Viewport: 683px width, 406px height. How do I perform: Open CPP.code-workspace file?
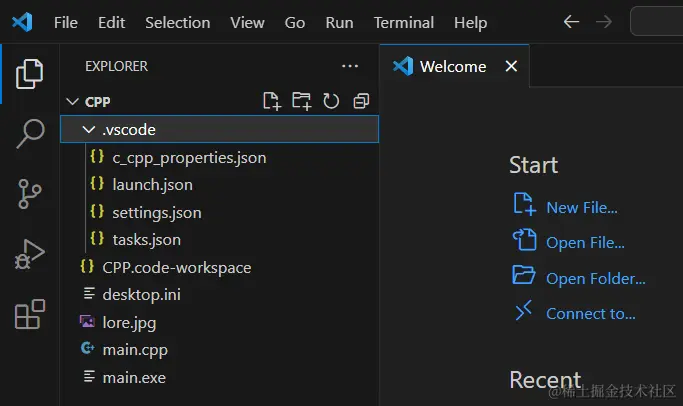[x=220, y=267]
